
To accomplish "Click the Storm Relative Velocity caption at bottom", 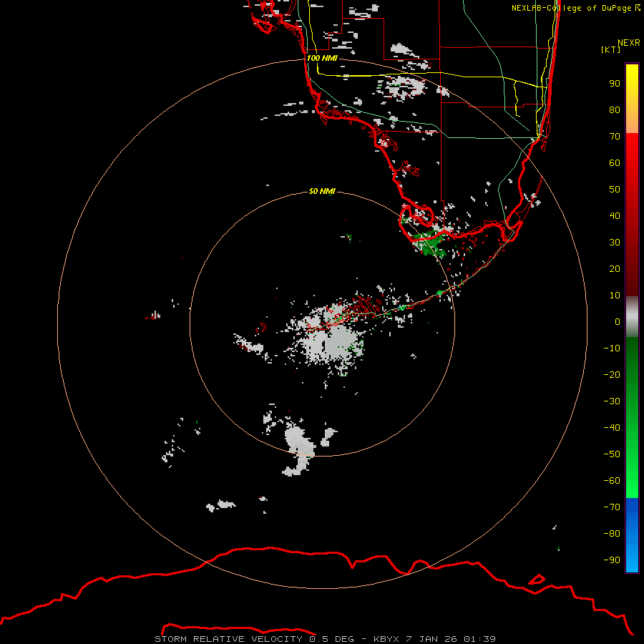I will coord(325,639).
